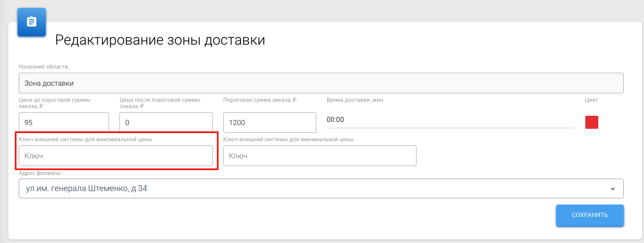The width and height of the screenshot is (644, 243).
Task: Click the dropdown arrow in branch address field
Action: coord(613,189)
